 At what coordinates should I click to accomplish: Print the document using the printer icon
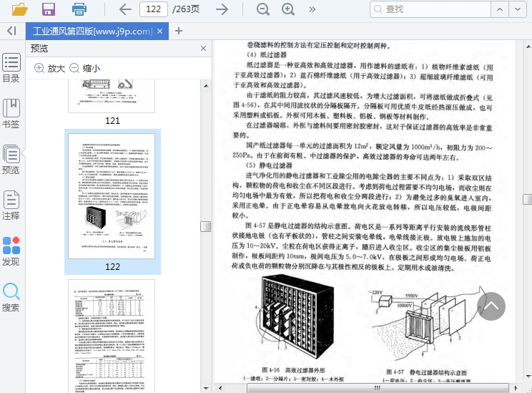tap(79, 9)
